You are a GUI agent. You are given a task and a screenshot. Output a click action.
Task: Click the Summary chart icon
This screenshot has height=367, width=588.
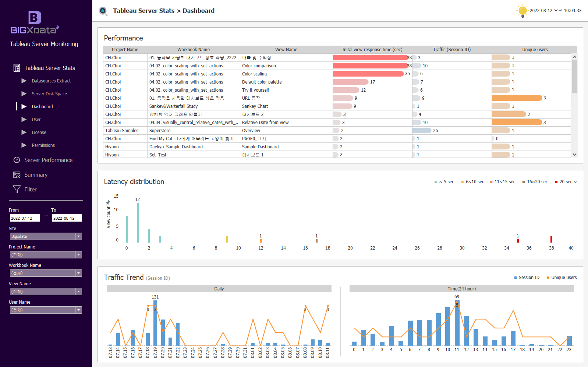(17, 174)
